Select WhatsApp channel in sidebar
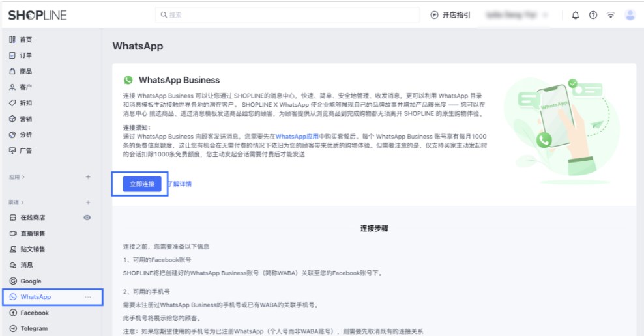Viewport: 644px width, 336px height. tap(53, 297)
